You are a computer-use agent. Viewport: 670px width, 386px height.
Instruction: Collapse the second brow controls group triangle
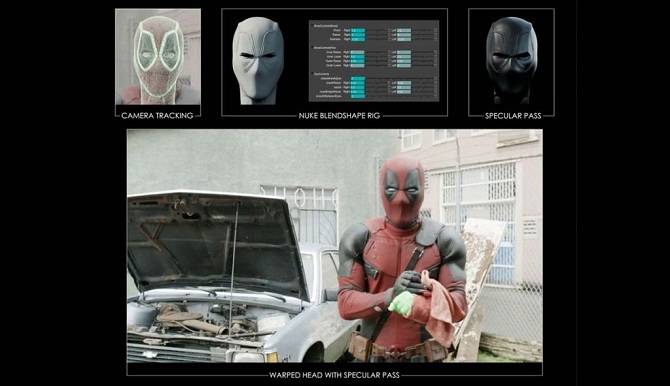(x=312, y=47)
